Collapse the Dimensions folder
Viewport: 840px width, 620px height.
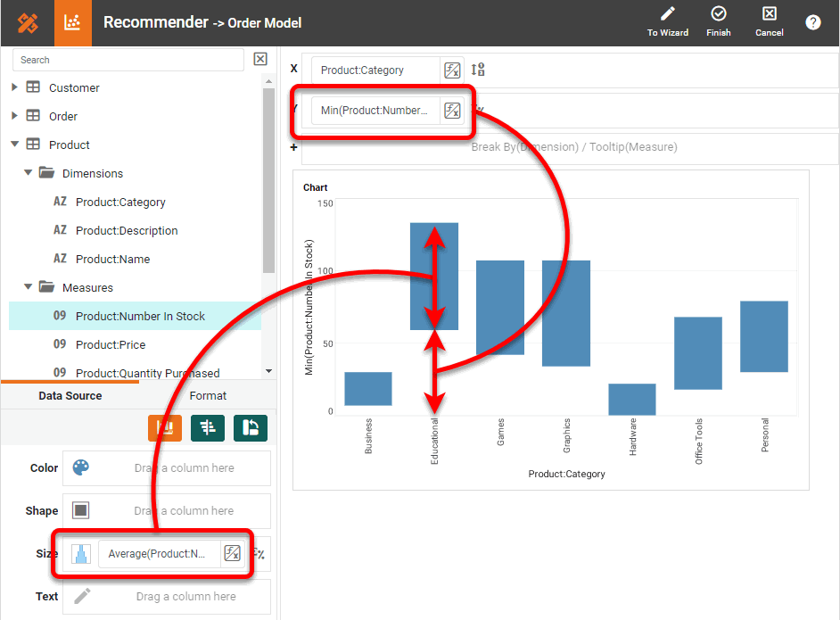(29, 173)
